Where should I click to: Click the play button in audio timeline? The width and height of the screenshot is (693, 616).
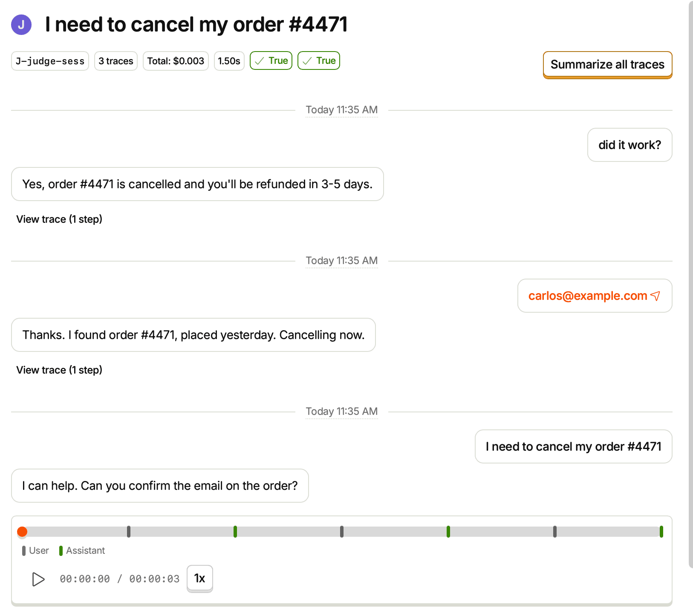click(x=38, y=579)
